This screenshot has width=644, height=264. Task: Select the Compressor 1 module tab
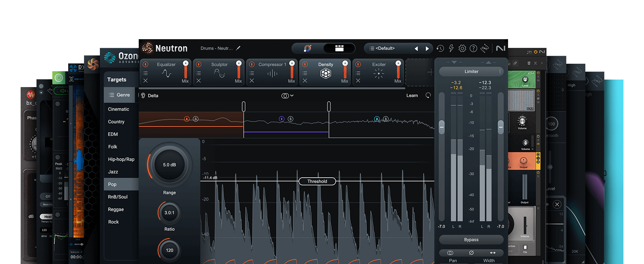[272, 72]
